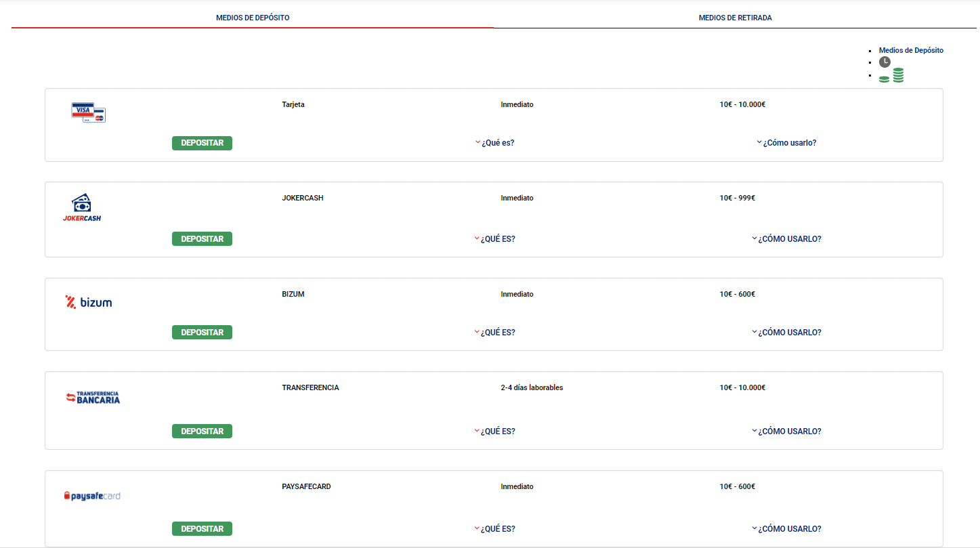The height and width of the screenshot is (548, 980).
Task: Click the grey clock icon in legend
Action: pos(885,62)
